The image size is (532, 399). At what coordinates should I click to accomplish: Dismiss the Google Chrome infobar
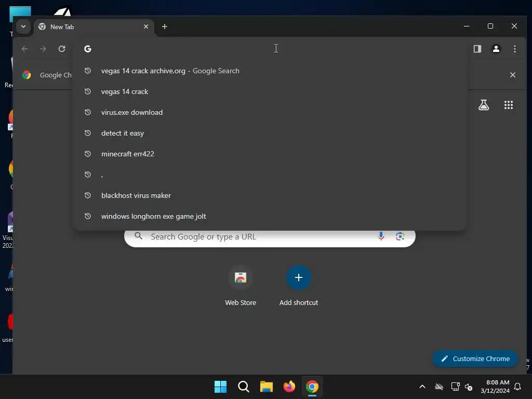pos(513,75)
